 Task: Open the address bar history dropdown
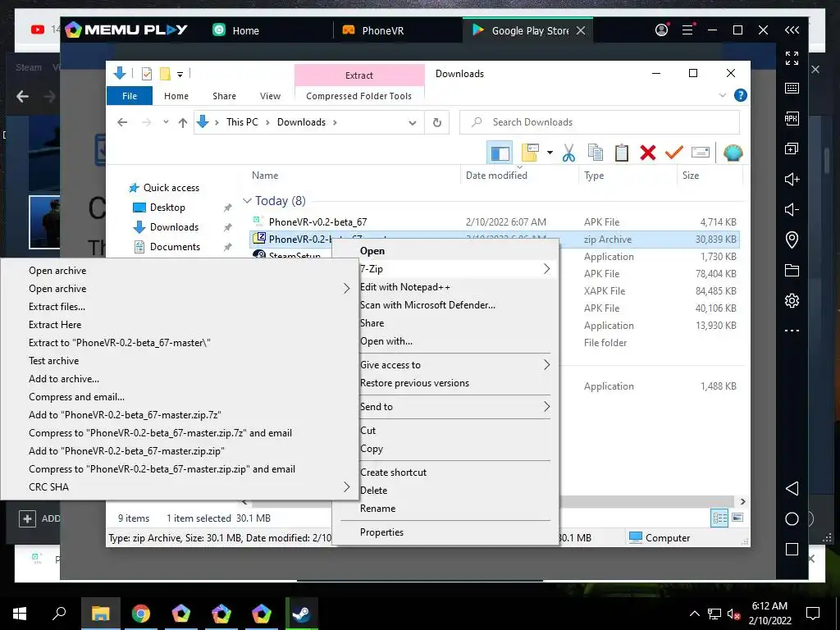413,123
